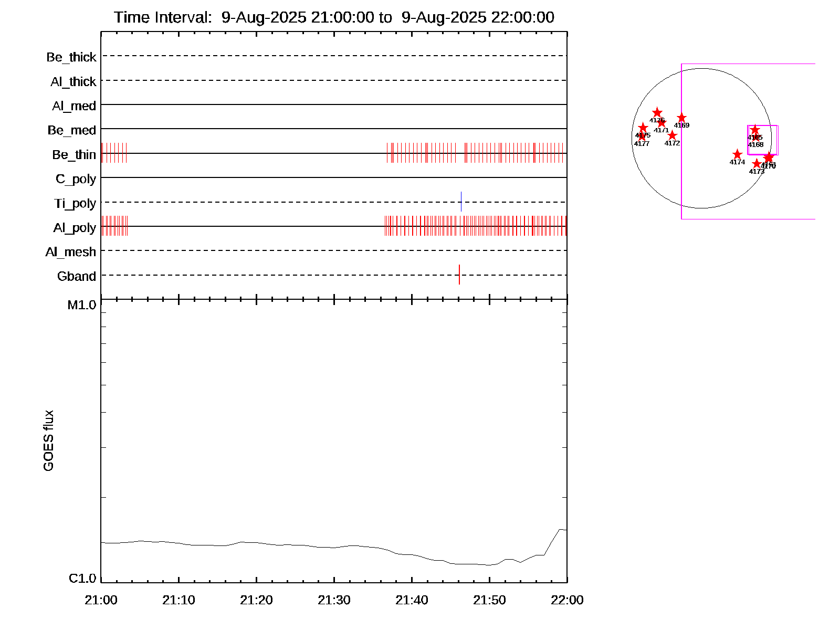Click the Al_poly filter row label
The height and width of the screenshot is (630, 840).
point(75,228)
